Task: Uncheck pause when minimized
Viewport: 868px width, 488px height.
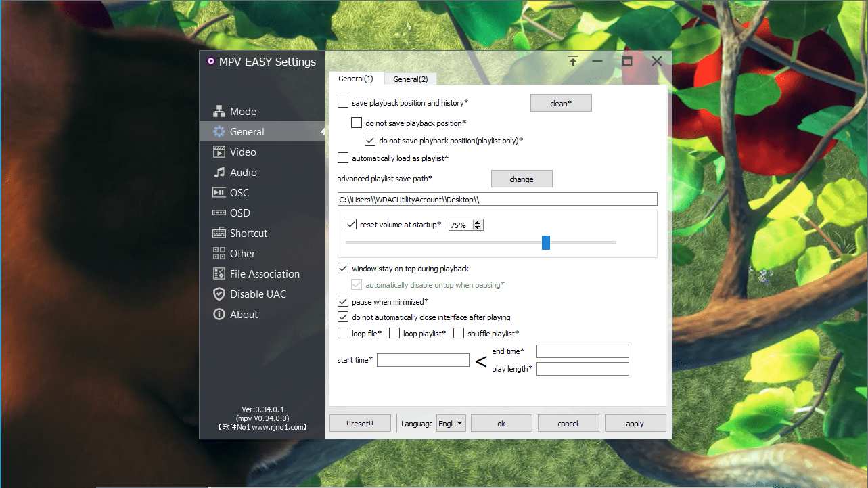Action: [x=343, y=301]
